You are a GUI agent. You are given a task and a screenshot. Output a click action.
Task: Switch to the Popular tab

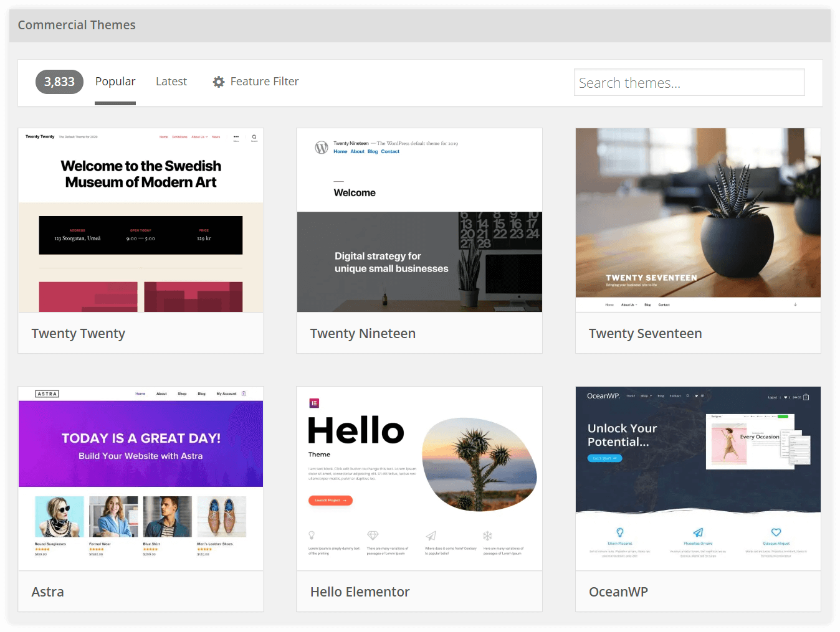(115, 82)
